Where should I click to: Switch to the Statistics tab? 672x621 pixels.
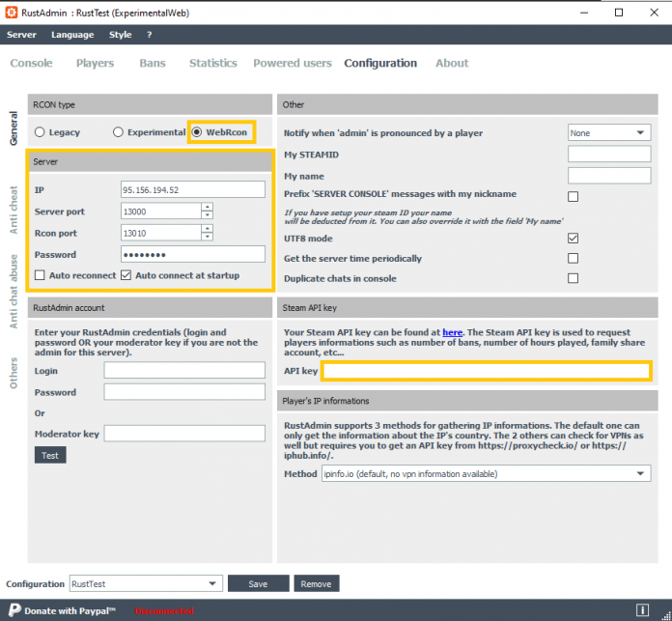click(213, 63)
